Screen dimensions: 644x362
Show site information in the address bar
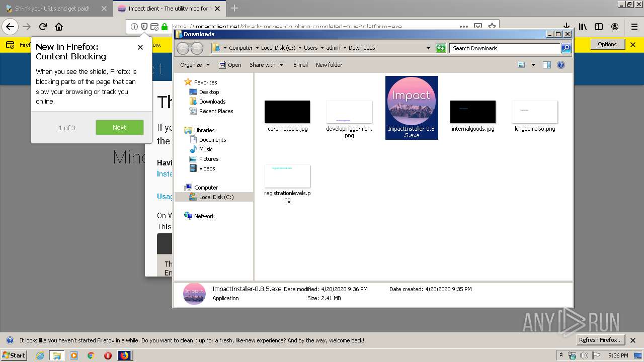(x=134, y=27)
